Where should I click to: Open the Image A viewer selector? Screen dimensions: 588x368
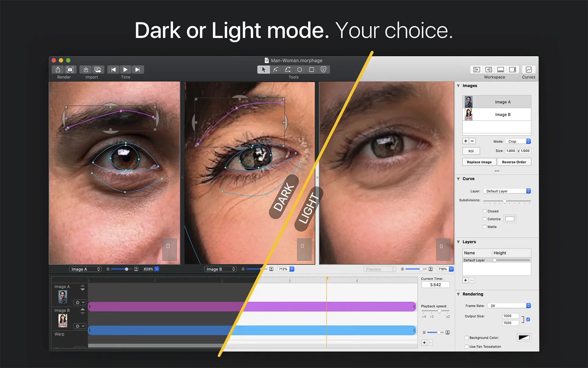coord(85,269)
